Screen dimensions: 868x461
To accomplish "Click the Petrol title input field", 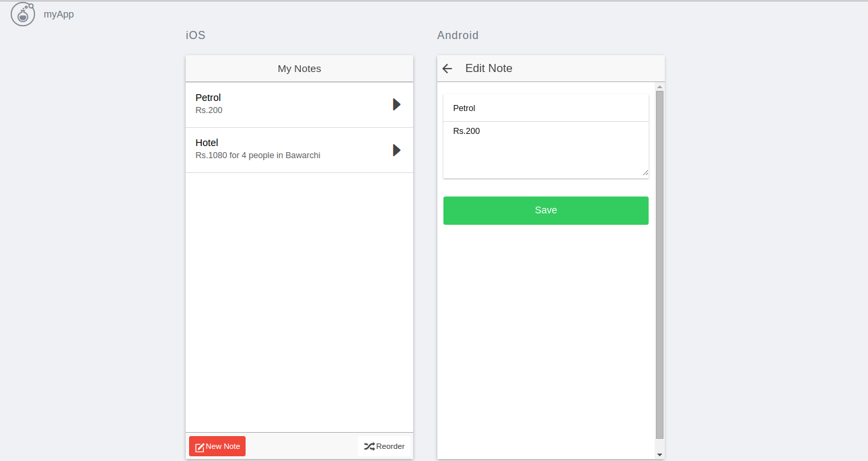I will point(546,108).
